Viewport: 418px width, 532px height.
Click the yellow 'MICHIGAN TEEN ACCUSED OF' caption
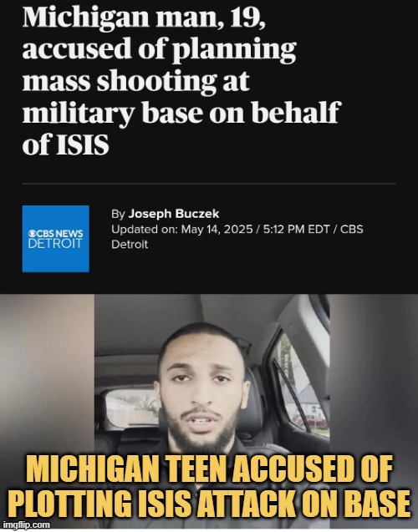click(209, 469)
